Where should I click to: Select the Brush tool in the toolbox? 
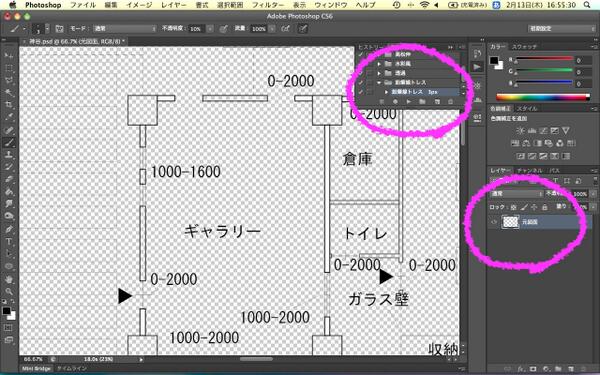coord(8,143)
